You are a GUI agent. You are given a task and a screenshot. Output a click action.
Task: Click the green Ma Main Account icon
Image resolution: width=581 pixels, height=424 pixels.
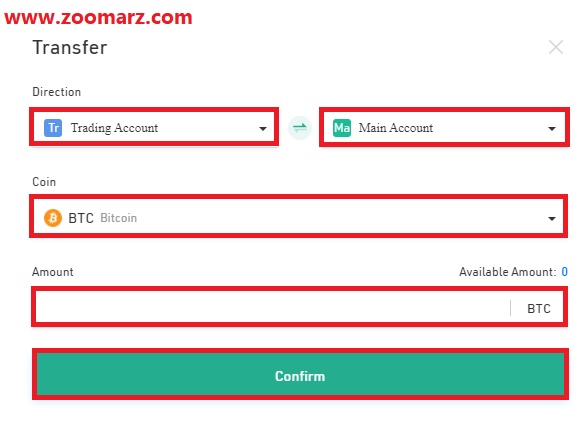pos(342,128)
